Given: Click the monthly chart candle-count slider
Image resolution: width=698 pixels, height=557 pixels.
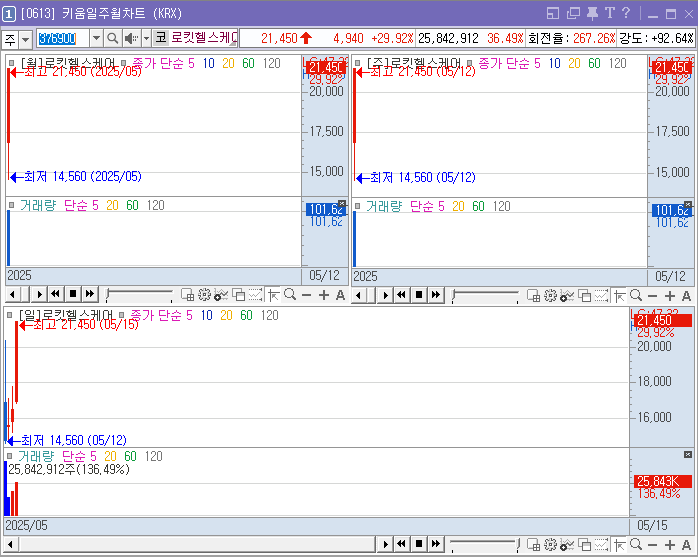Looking at the screenshot, I should click(x=139, y=295).
